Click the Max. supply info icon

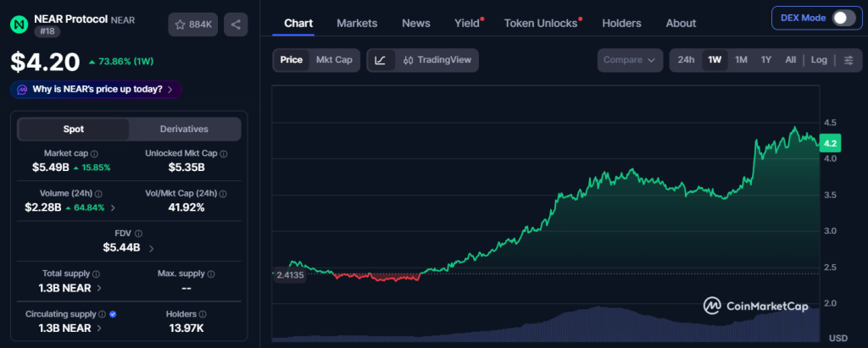pyautogui.click(x=211, y=273)
